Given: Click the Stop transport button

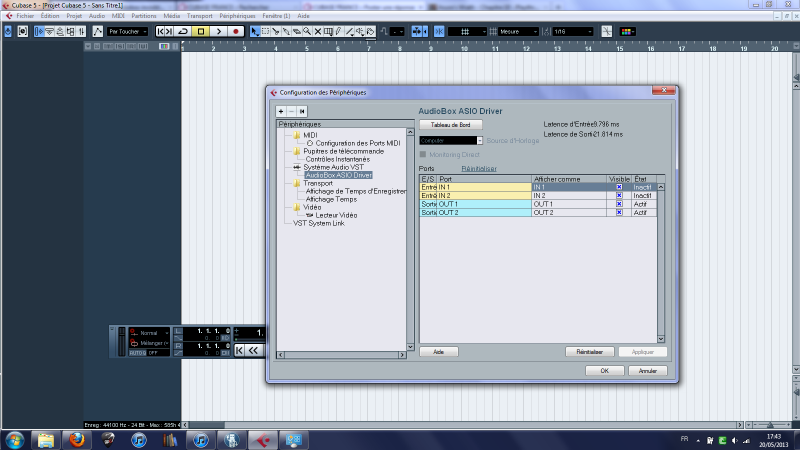Looking at the screenshot, I should click(201, 32).
